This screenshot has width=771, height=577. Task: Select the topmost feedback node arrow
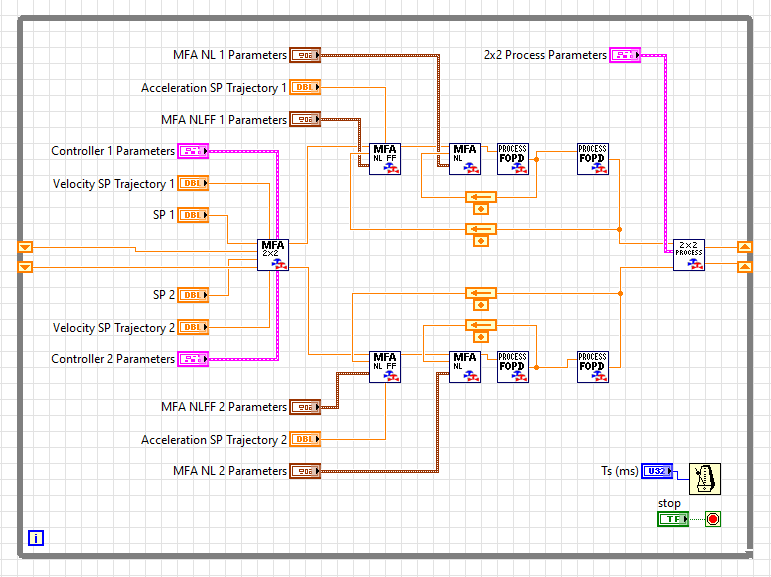point(481,197)
